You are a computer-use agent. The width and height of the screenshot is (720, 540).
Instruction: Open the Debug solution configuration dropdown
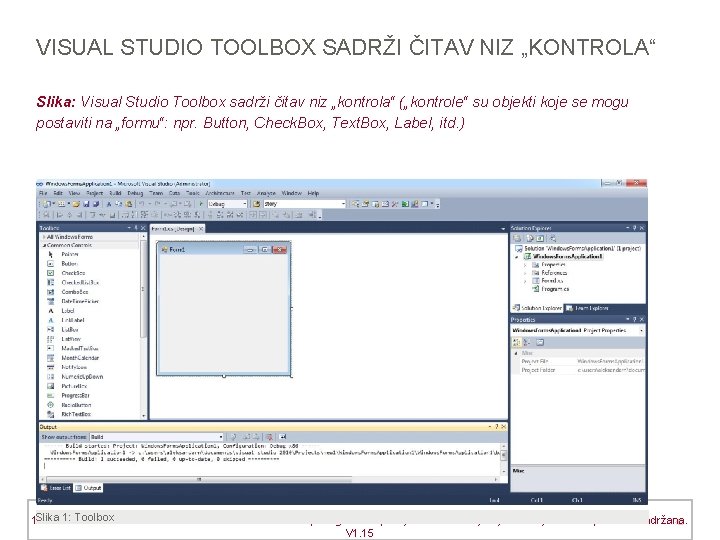(x=227, y=204)
